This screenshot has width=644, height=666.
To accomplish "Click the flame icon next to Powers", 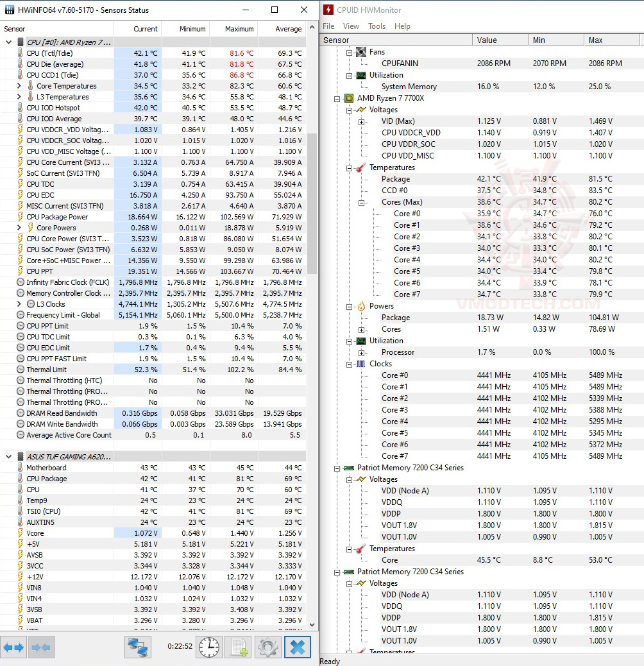I will [361, 306].
